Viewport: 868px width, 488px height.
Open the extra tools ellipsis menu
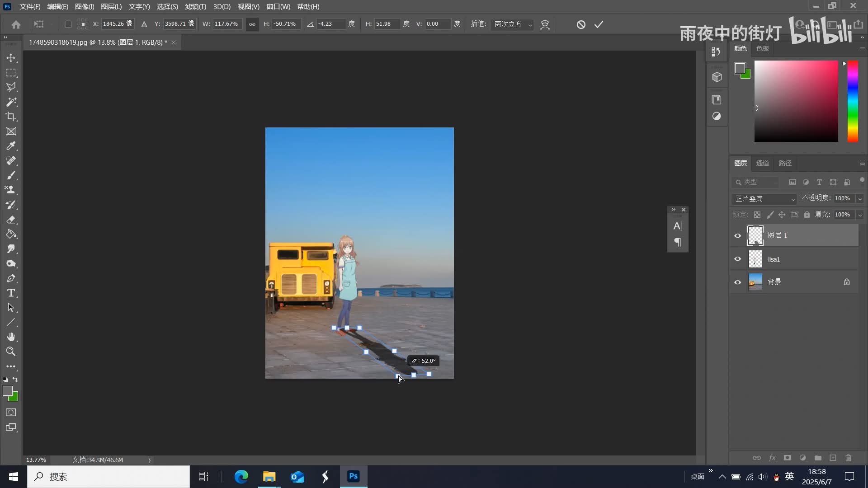[x=11, y=366]
